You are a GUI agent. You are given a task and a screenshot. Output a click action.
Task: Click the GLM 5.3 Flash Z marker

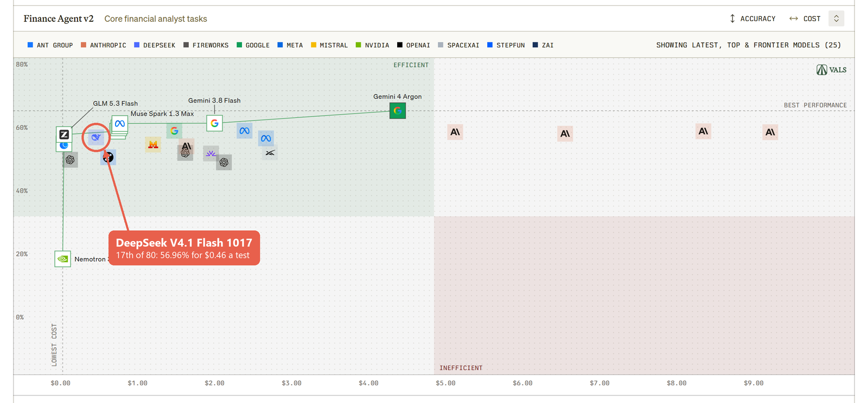pos(64,134)
